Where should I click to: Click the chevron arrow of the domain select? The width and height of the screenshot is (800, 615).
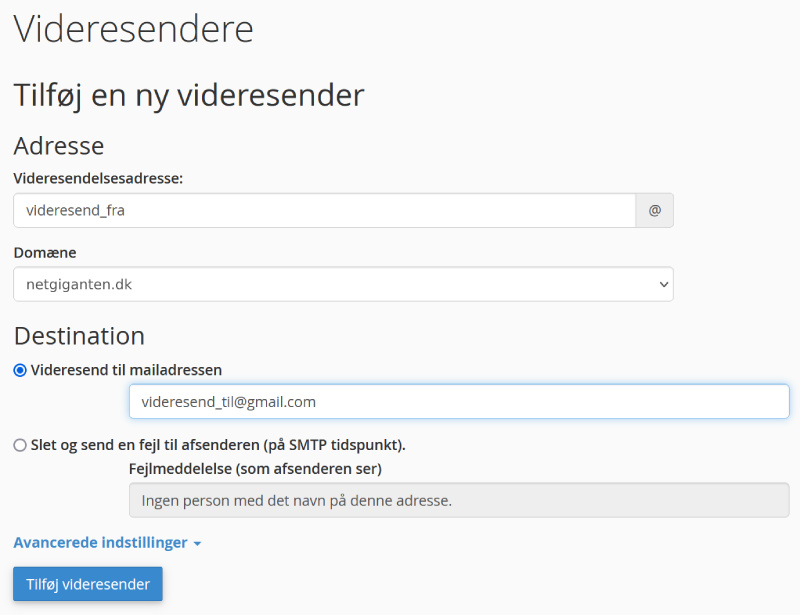(x=663, y=285)
